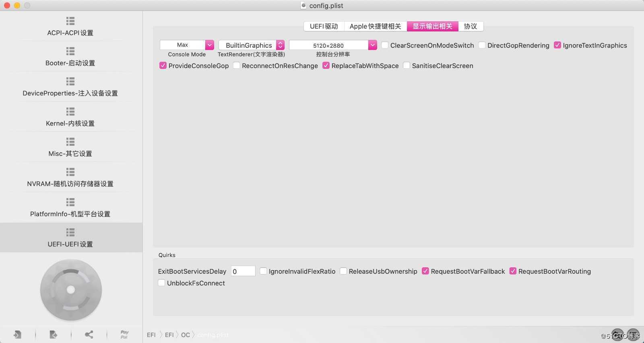This screenshot has width=644, height=343.
Task: Enable DirectGopRendering checkbox
Action: tap(482, 45)
